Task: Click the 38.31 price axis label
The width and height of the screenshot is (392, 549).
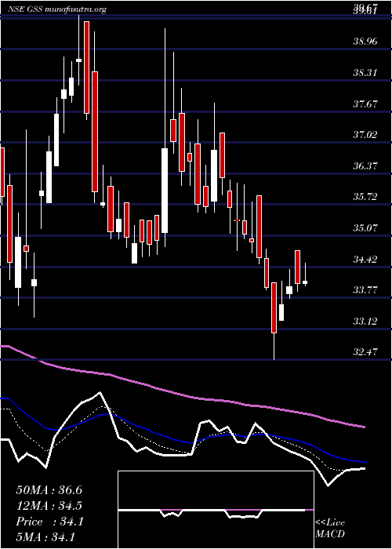Action: coord(365,73)
